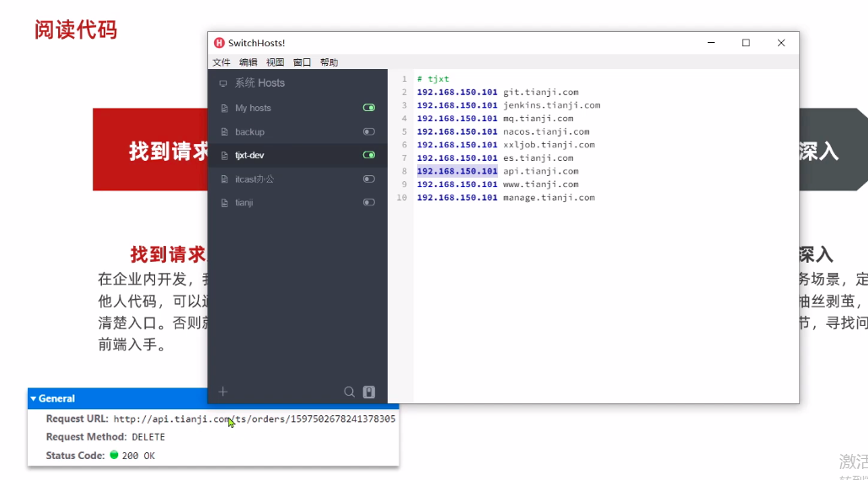Viewport: 868px width, 480px height.
Task: Select itcast办公 hosts entry
Action: [x=297, y=179]
